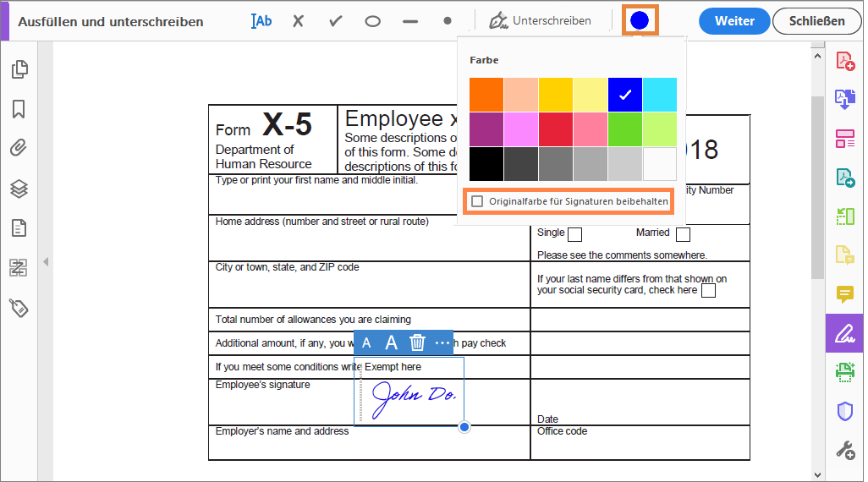Open the Export PDF tool
Image resolution: width=868 pixels, height=482 pixels.
845,100
